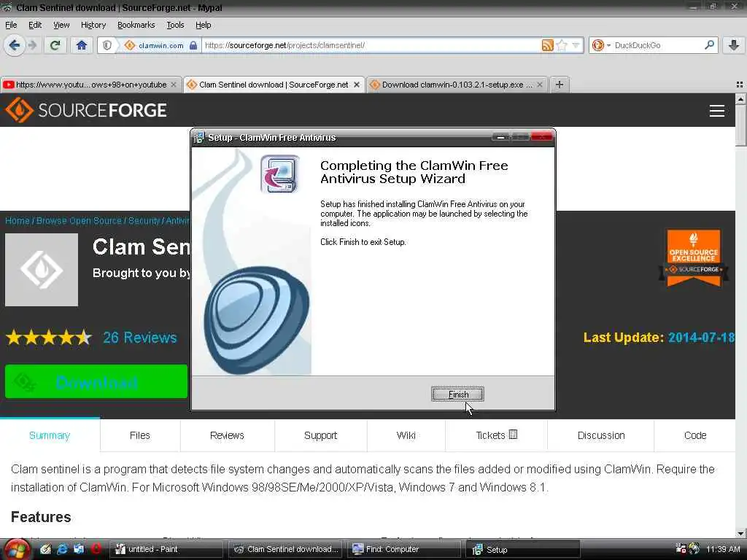This screenshot has height=560, width=747.
Task: Click the sourceforge.net URL field
Action: 371,45
